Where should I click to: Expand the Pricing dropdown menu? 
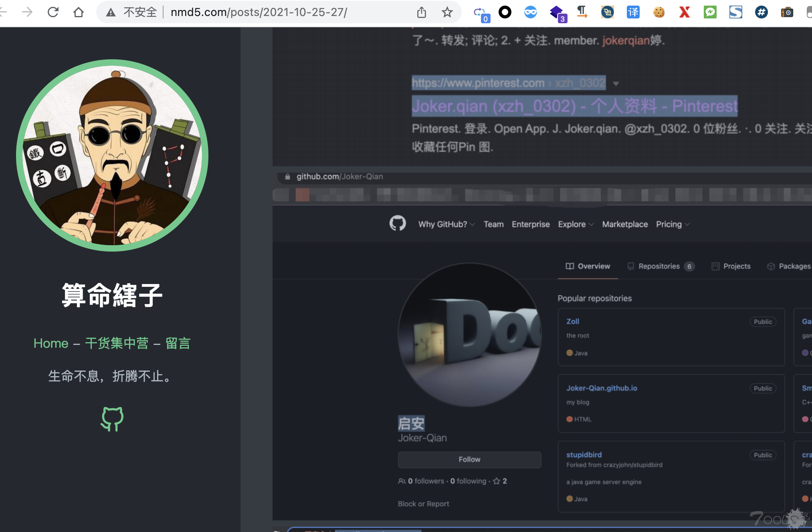click(x=673, y=224)
